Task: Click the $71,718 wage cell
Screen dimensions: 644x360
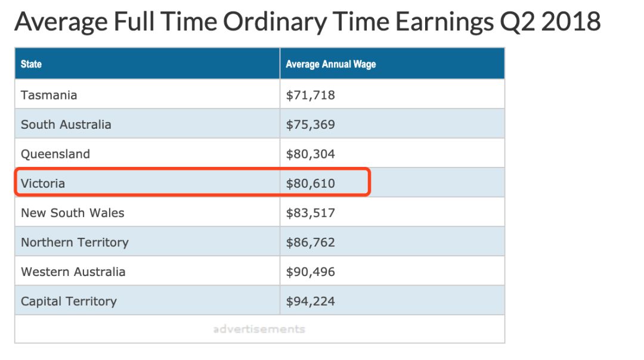Action: point(392,94)
